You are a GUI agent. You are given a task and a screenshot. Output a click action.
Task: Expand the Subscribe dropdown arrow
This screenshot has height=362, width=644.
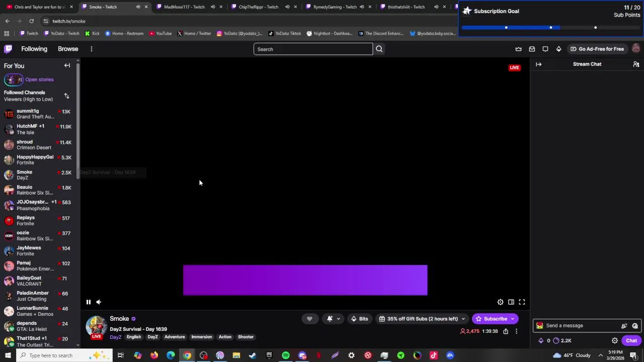(x=513, y=319)
